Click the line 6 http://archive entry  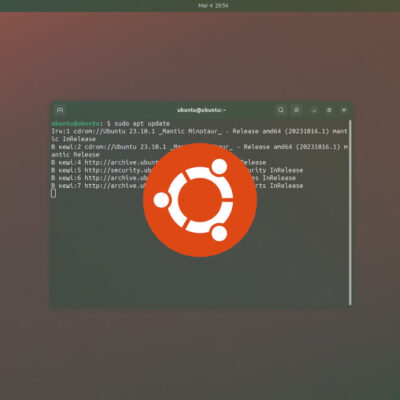pyautogui.click(x=173, y=178)
